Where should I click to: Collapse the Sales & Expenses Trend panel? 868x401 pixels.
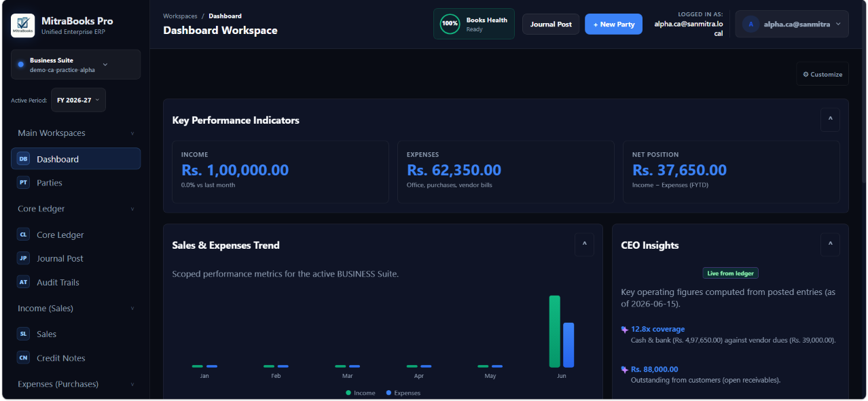coord(584,245)
